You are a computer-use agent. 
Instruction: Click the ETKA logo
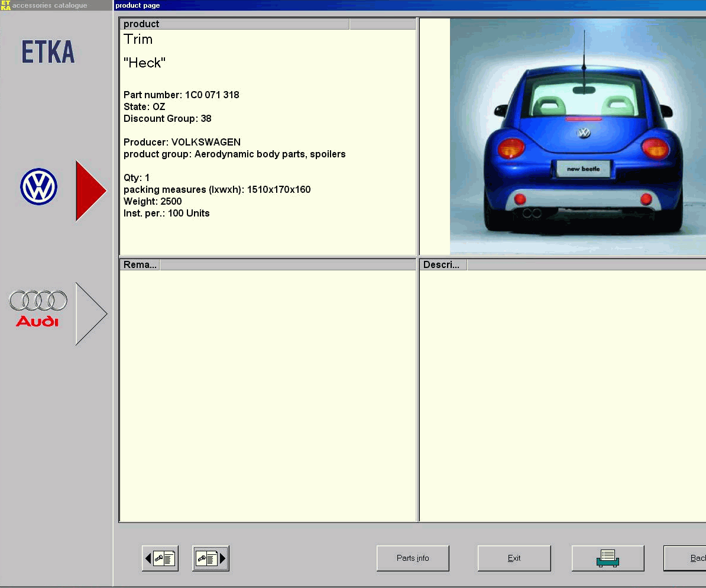[x=48, y=52]
